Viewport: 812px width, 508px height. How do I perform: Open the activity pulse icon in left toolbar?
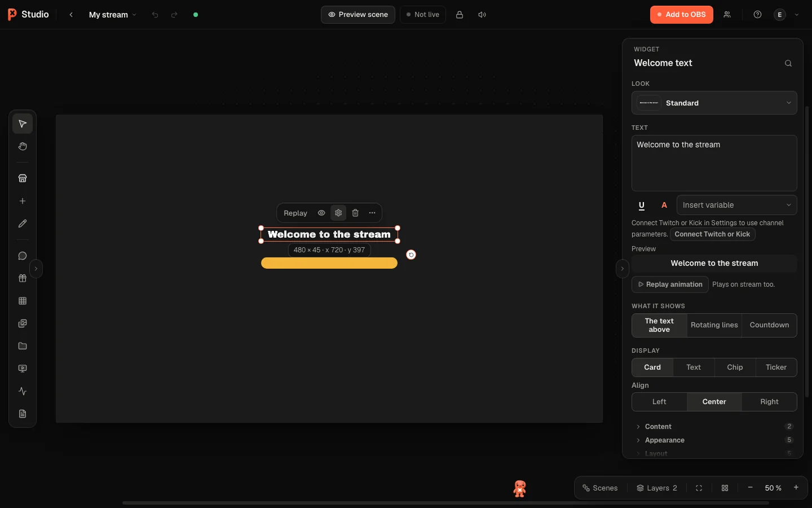pos(23,391)
